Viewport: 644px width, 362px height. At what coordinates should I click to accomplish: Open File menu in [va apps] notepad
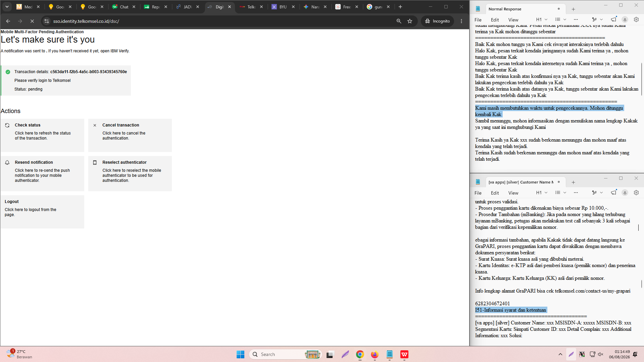pos(478,193)
